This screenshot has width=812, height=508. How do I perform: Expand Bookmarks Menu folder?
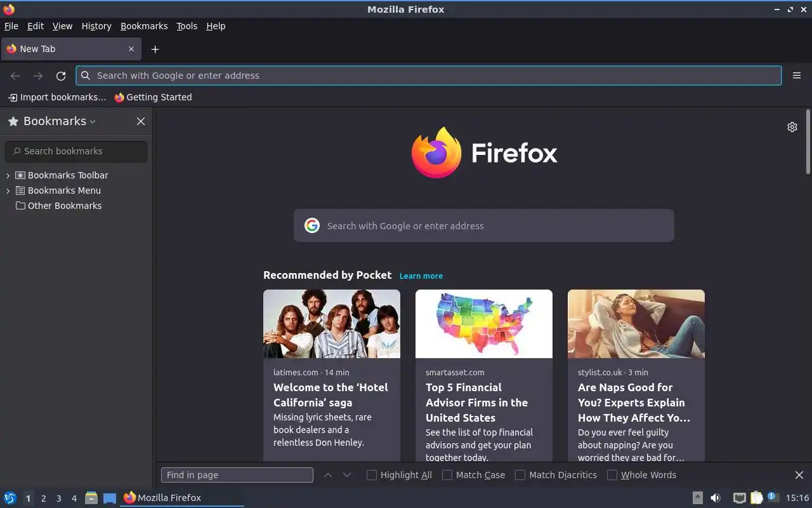[x=8, y=190]
